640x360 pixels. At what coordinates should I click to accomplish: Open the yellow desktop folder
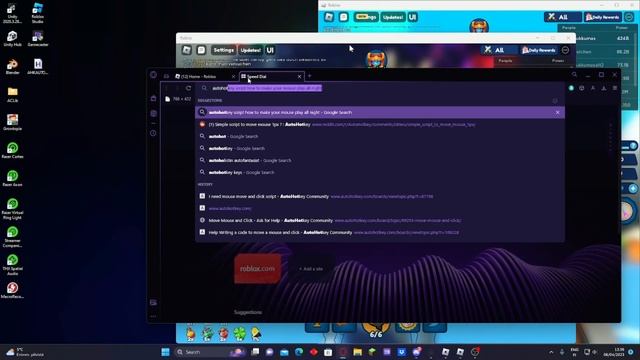click(12, 94)
